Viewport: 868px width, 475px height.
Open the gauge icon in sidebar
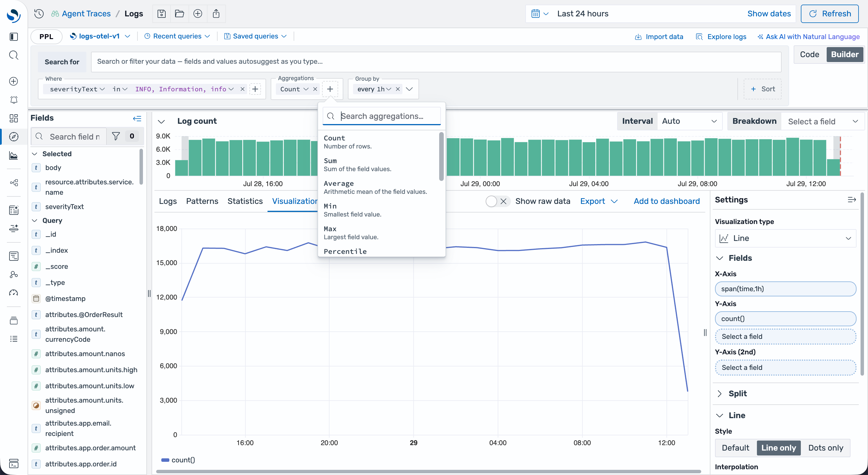click(x=13, y=293)
